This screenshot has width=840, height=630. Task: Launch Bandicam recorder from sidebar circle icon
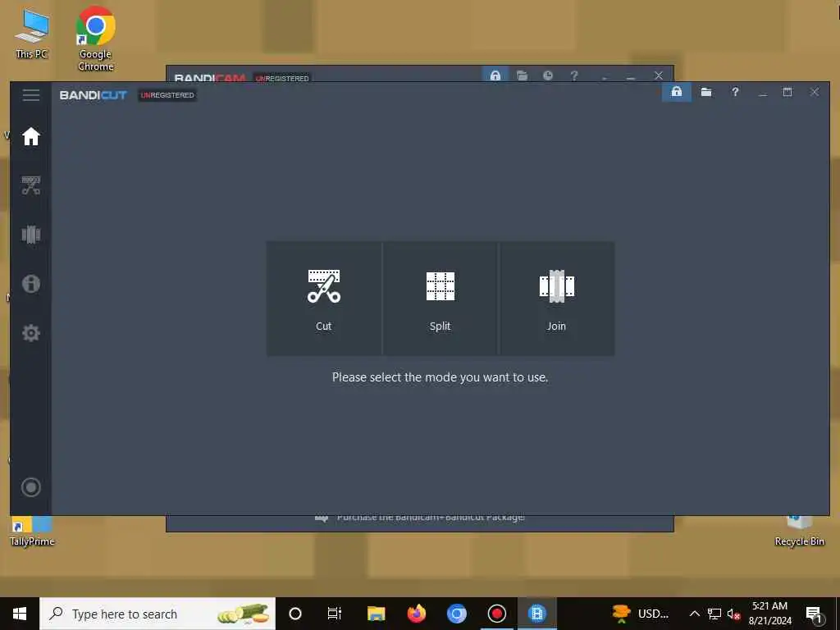pyautogui.click(x=31, y=487)
